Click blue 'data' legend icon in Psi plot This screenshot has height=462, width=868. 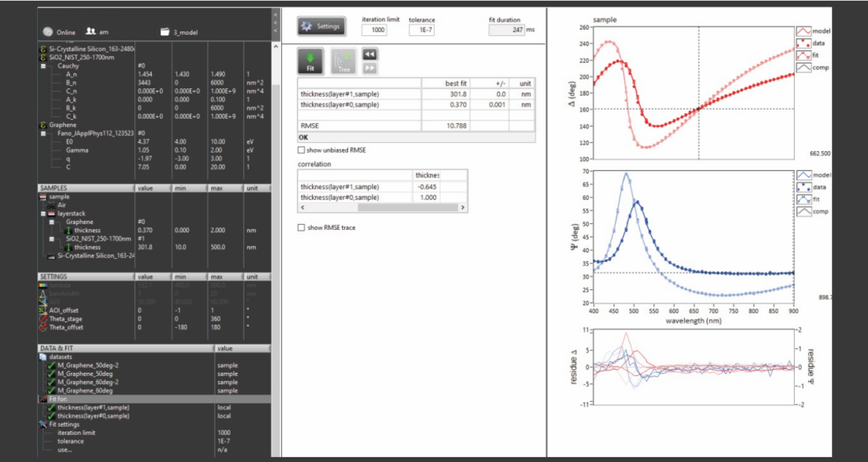804,187
